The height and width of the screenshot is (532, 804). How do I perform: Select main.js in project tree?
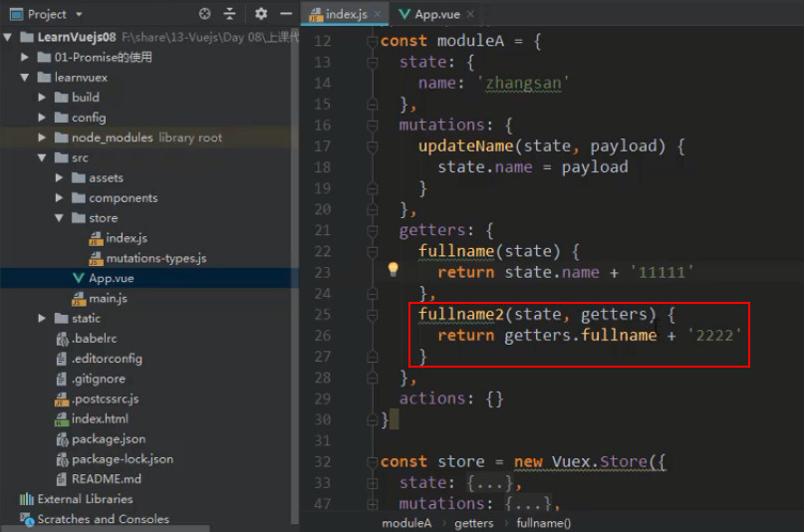[x=100, y=298]
